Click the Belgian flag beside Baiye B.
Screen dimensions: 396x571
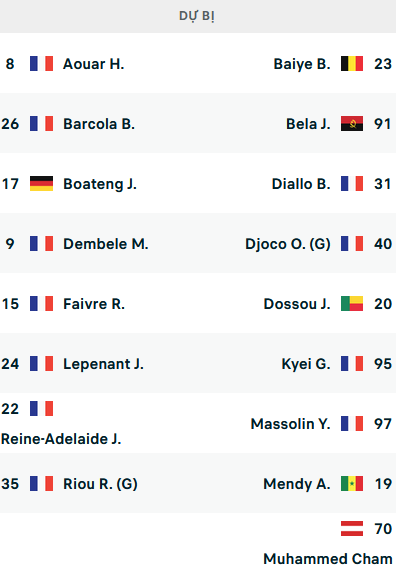coord(352,63)
